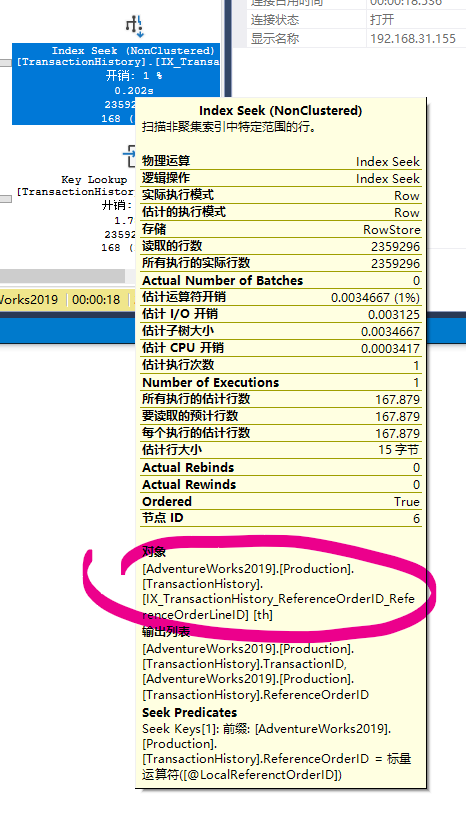Select the Index Seek (NonClustered) plan node
This screenshot has width=466, height=814.
[x=115, y=84]
